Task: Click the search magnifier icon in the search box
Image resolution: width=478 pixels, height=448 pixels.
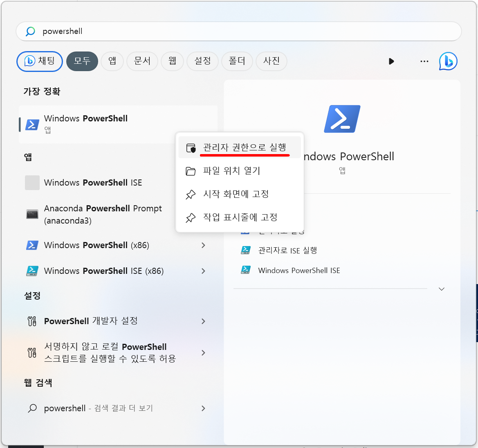Action: tap(30, 31)
